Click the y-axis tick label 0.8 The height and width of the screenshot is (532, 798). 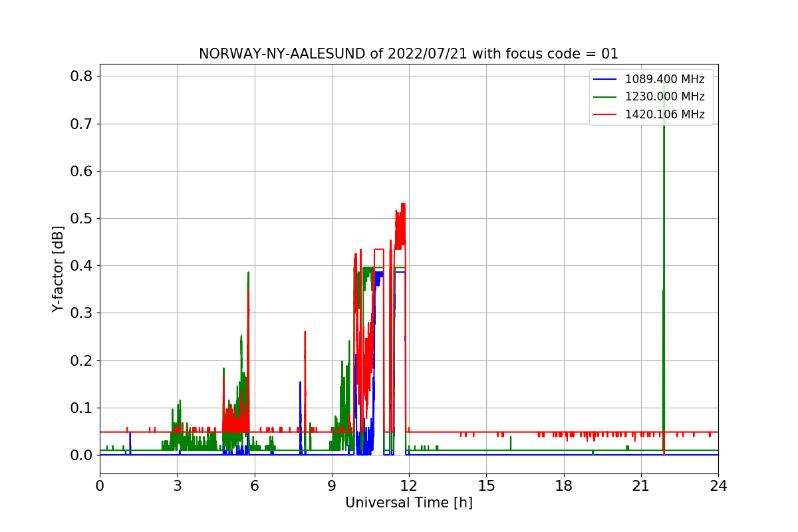pyautogui.click(x=82, y=76)
